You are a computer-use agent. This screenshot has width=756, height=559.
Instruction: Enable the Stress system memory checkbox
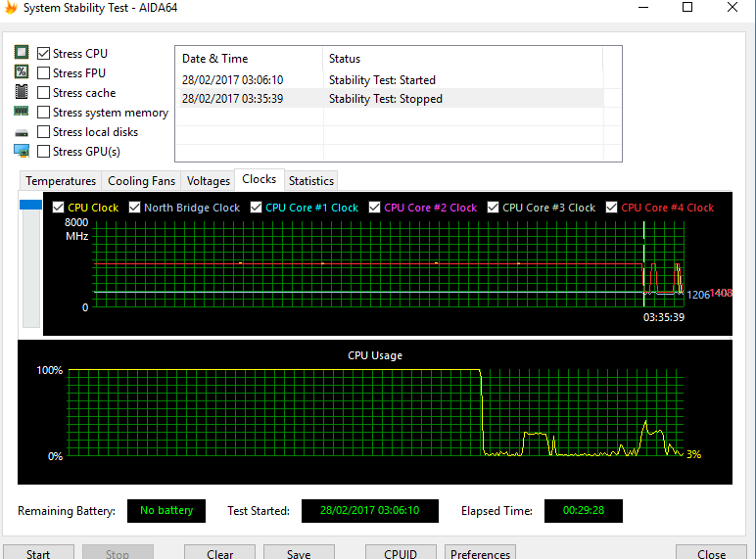click(x=43, y=113)
